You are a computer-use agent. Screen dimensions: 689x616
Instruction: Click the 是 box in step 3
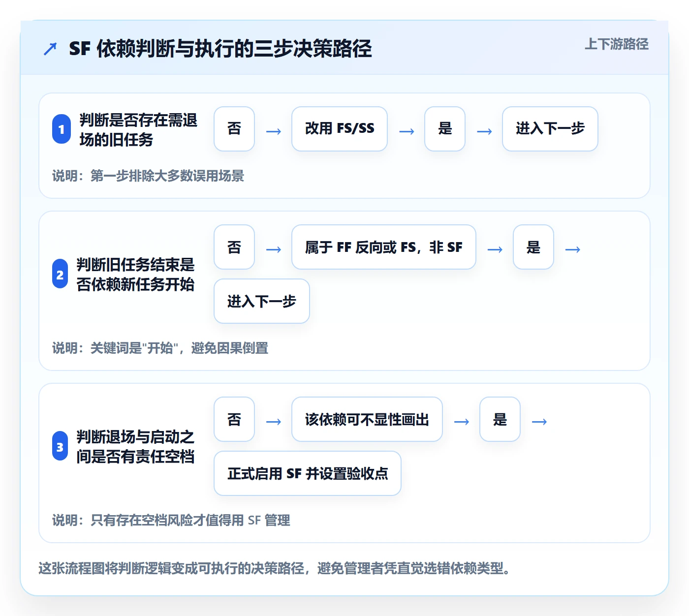[500, 419]
